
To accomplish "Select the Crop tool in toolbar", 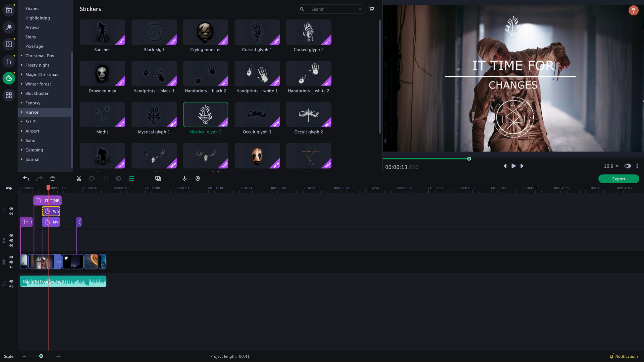I will [105, 178].
